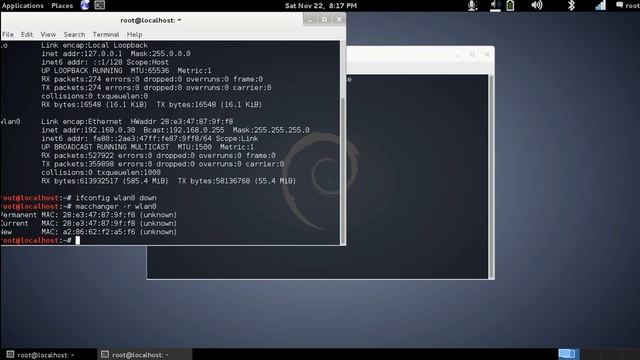Click the back terminal window's scrollbar
The height and width of the screenshot is (360, 640).
[x=491, y=177]
